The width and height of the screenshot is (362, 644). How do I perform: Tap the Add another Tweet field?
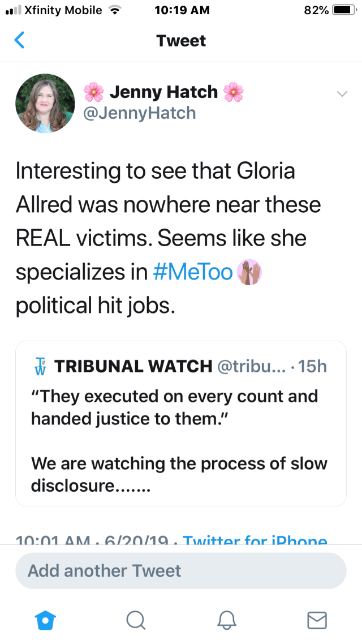(180, 570)
